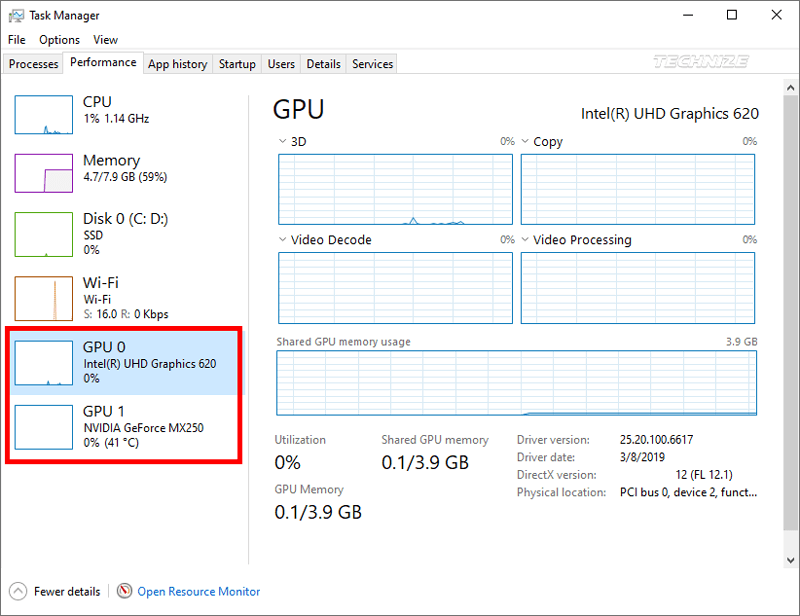
Task: Open the Disk 0 performance entry
Action: (110, 233)
